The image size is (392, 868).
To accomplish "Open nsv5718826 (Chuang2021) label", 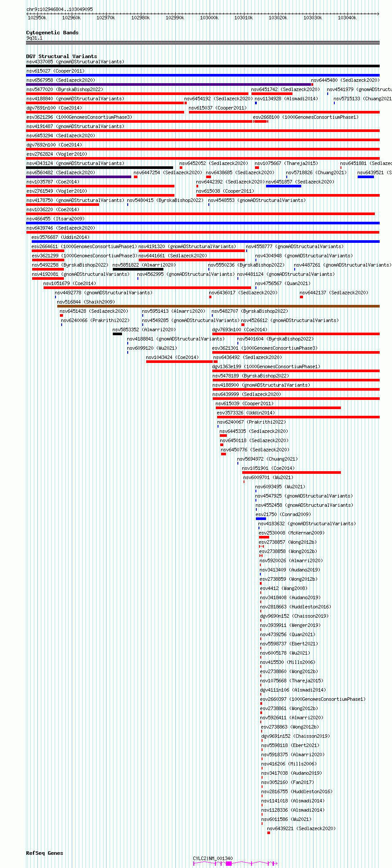I will (x=316, y=172).
